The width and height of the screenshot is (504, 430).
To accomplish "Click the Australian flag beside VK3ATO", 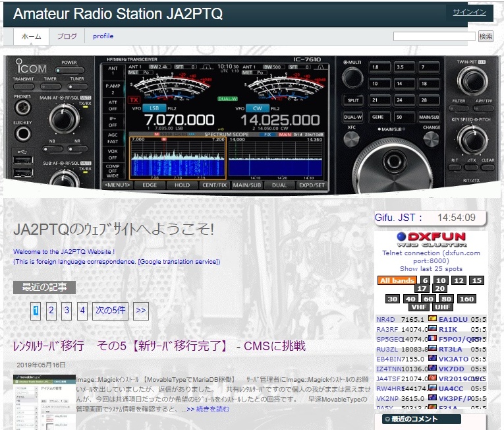I will [432, 358].
